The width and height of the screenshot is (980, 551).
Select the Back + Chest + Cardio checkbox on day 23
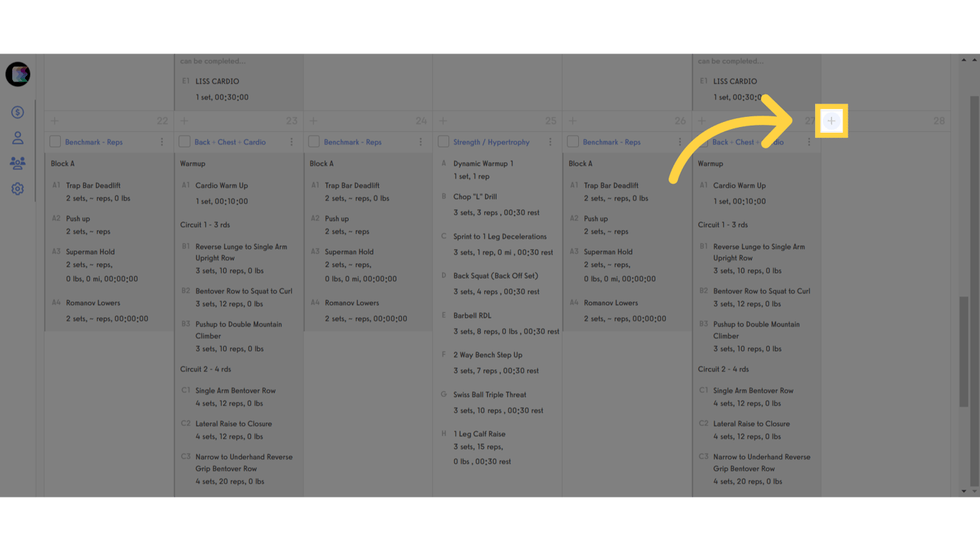[x=184, y=142]
